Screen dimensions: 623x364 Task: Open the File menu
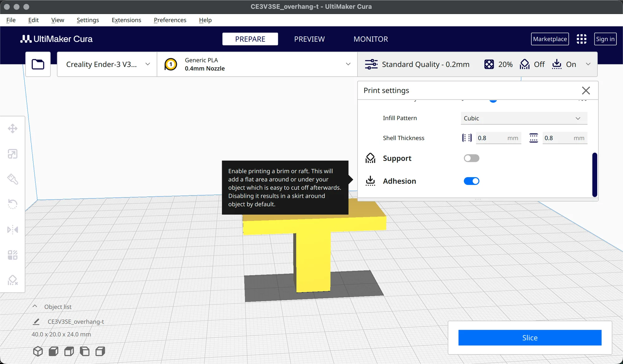coord(11,20)
